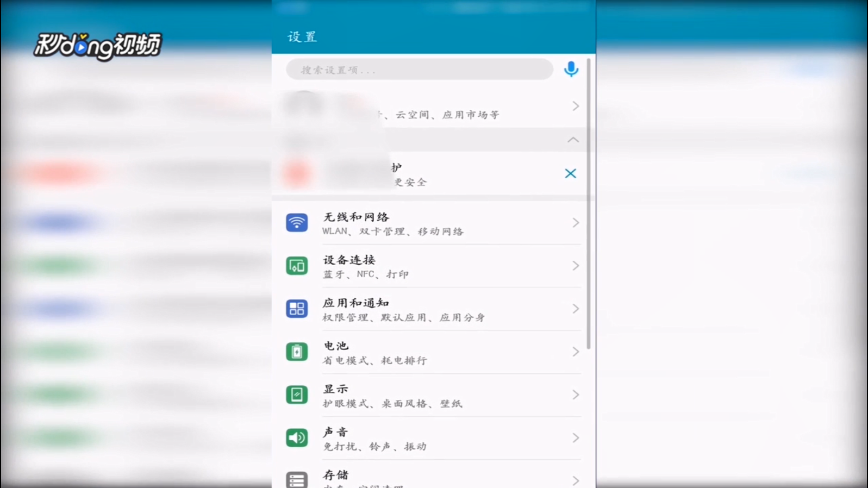Open the 电池 battery icon
Viewport: 868px width, 488px height.
[297, 352]
